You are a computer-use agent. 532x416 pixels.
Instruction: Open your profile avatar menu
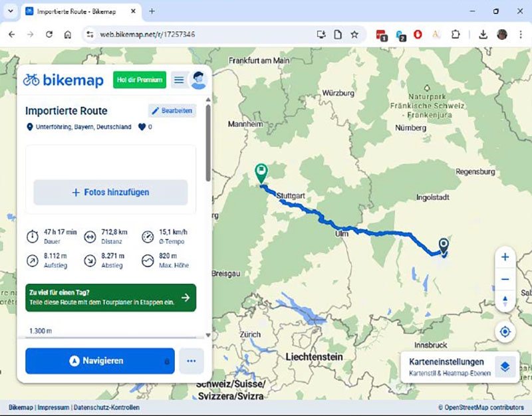click(198, 79)
